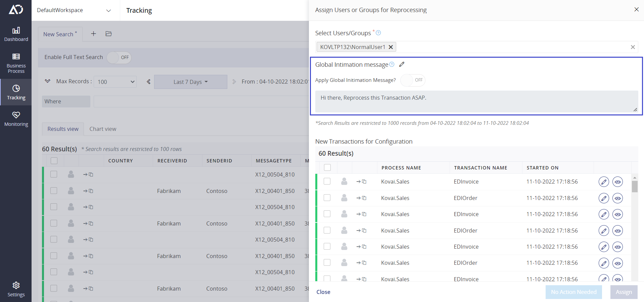The height and width of the screenshot is (302, 644).
Task: Edit third EDIOrder row with pencil icon
Action: (604, 263)
